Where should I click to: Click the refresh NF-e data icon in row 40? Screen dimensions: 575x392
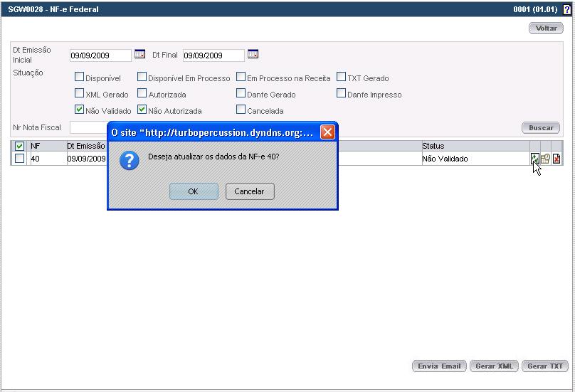[534, 159]
